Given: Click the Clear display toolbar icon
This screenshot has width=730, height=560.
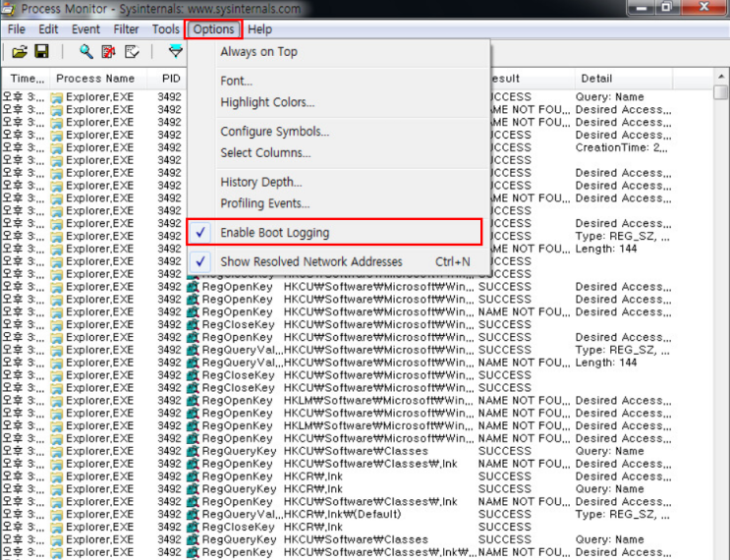Looking at the screenshot, I should click(x=132, y=51).
